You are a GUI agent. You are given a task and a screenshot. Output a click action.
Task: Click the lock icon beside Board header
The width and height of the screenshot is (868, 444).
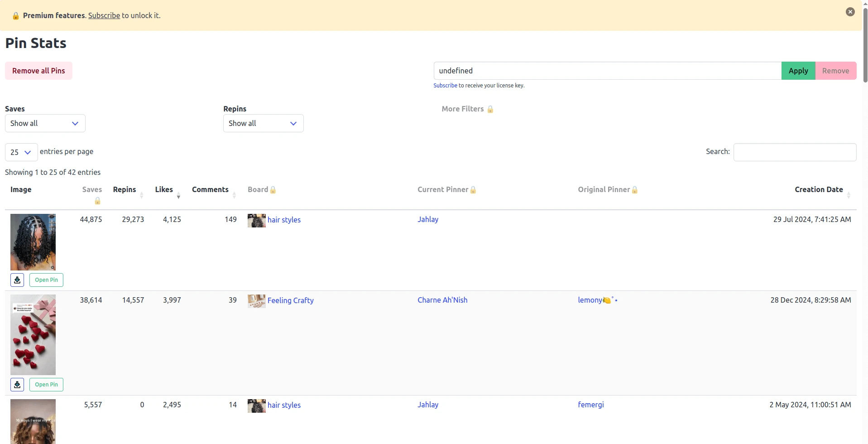click(x=273, y=190)
